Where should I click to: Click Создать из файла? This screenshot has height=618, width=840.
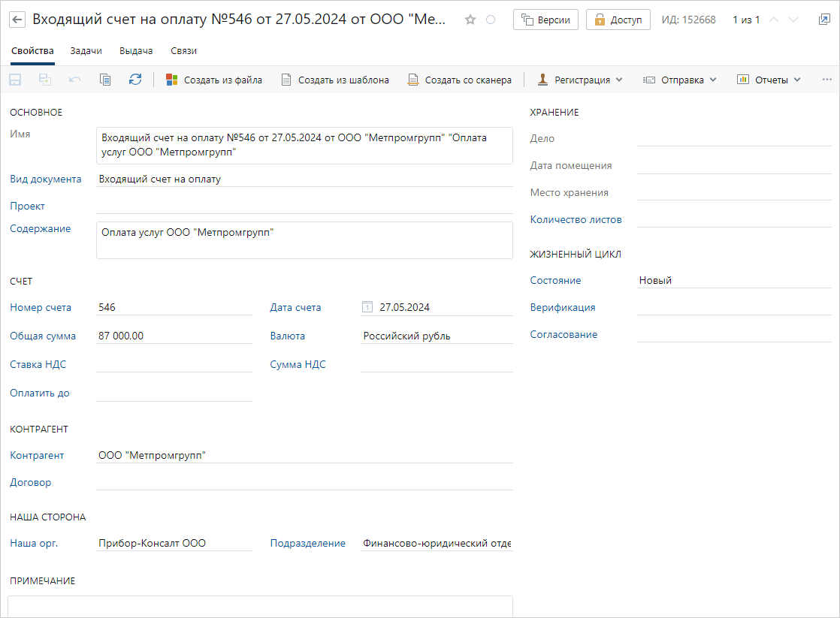(x=214, y=80)
